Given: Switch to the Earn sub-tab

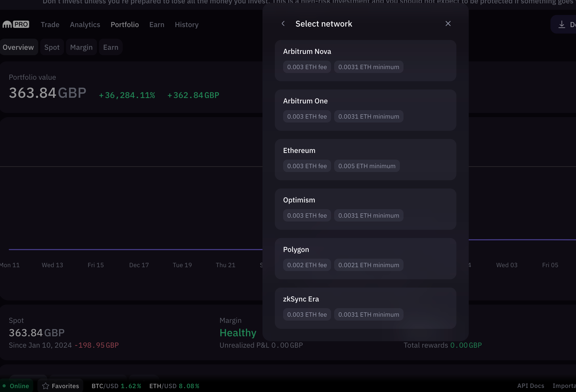Looking at the screenshot, I should pyautogui.click(x=111, y=47).
